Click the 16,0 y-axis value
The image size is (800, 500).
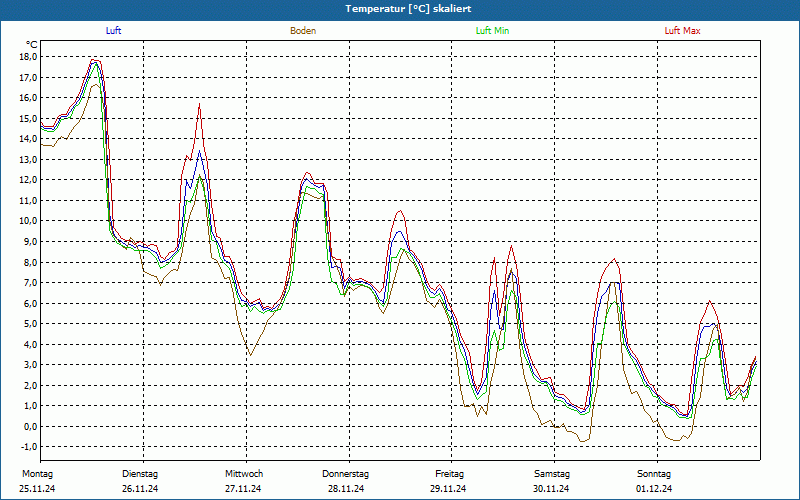tap(28, 98)
